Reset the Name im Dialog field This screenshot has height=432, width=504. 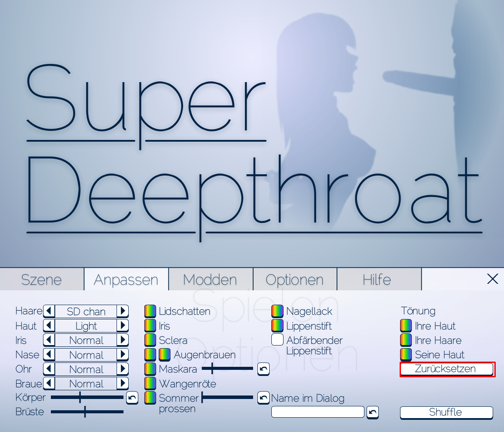point(373,412)
